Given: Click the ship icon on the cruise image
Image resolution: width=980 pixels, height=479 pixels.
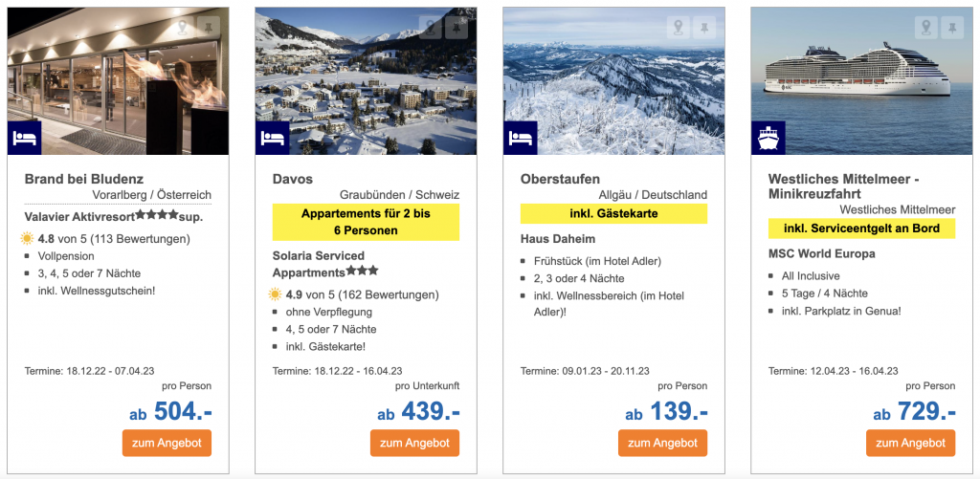Looking at the screenshot, I should tap(768, 138).
